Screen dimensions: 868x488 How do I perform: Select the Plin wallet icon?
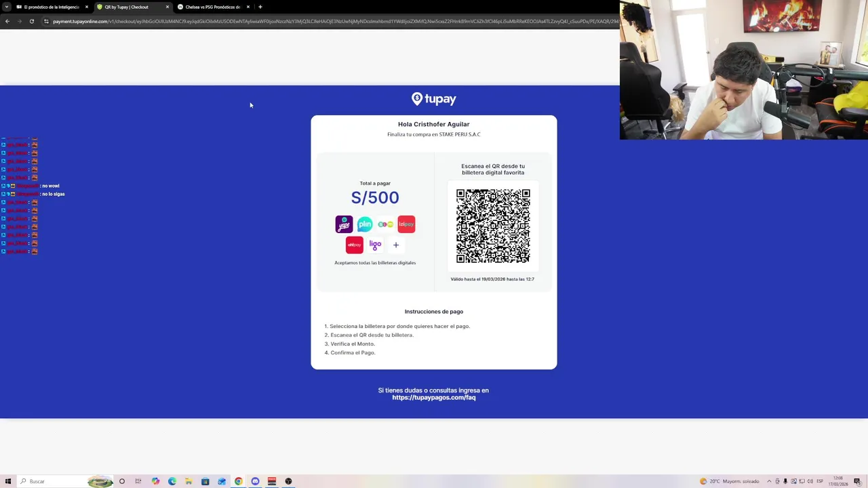tap(365, 224)
